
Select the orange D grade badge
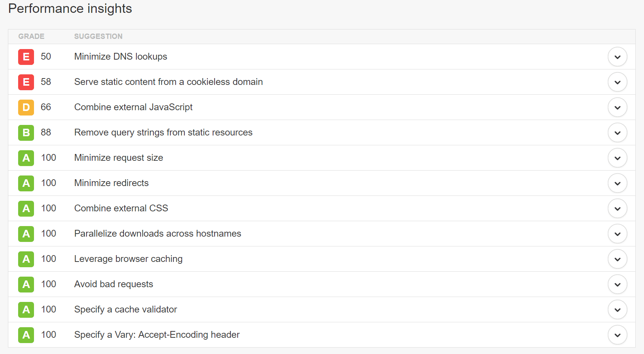coord(26,107)
